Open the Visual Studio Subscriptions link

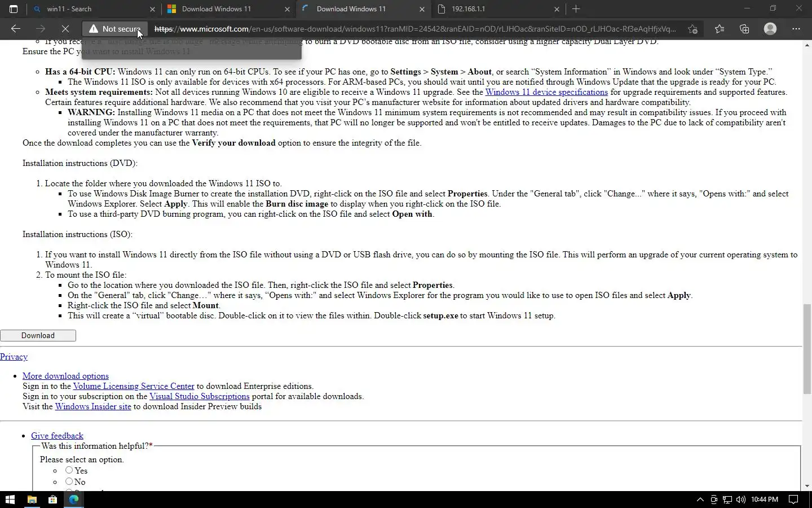(x=200, y=396)
